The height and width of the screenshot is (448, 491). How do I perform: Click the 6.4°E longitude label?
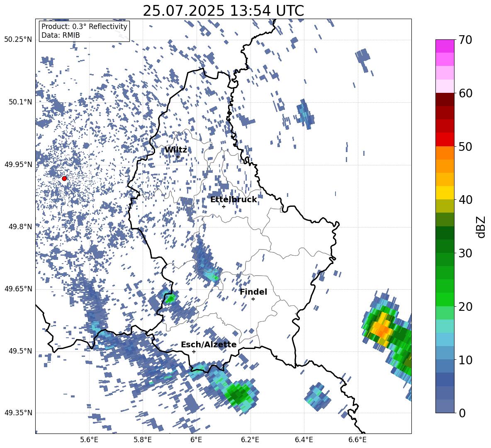tap(304, 440)
